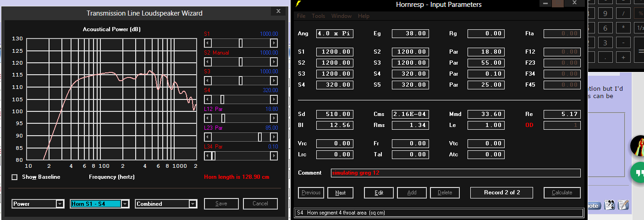The image size is (644, 220).
Task: Open the Help menu in Hornresp
Action: click(363, 16)
